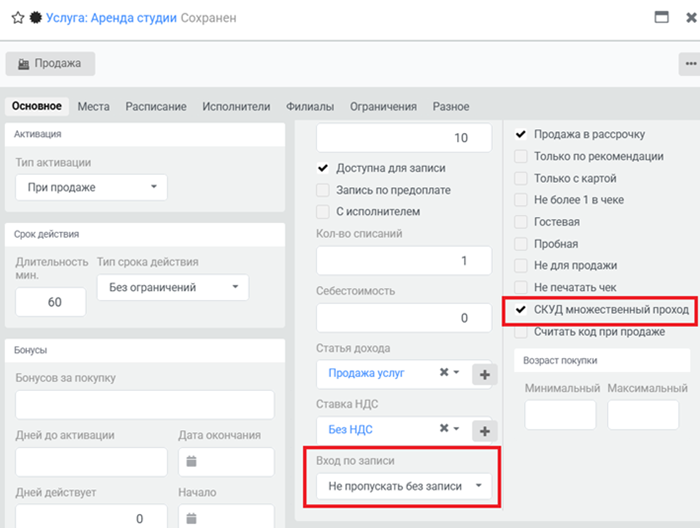Uncheck Продажа в рассрочку
This screenshot has width=700, height=528.
coord(521,134)
